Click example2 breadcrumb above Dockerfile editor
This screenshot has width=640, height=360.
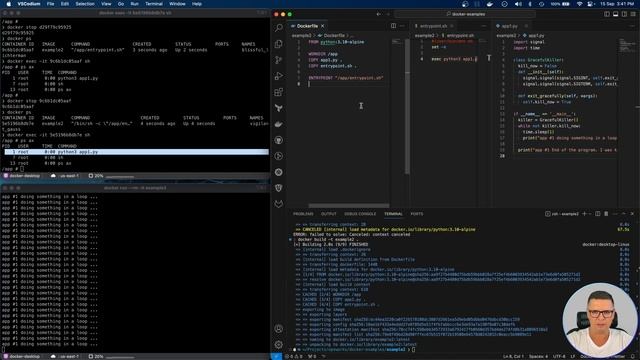click(x=301, y=36)
